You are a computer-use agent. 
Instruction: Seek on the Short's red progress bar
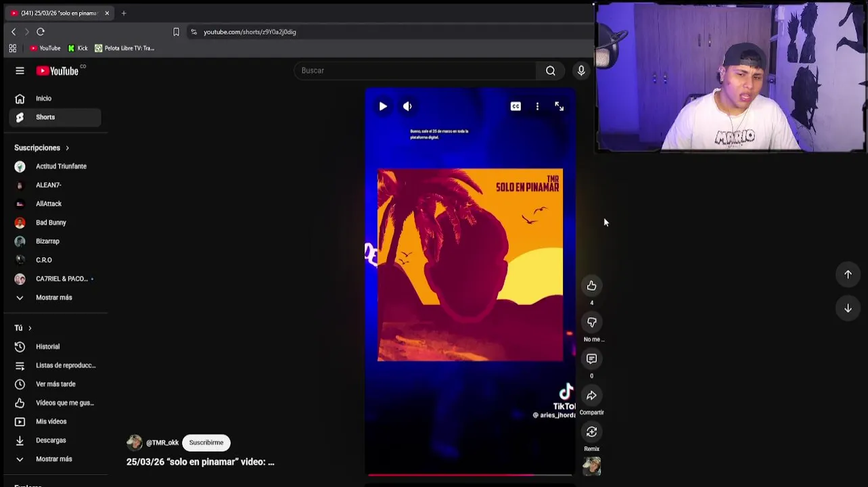(x=470, y=475)
